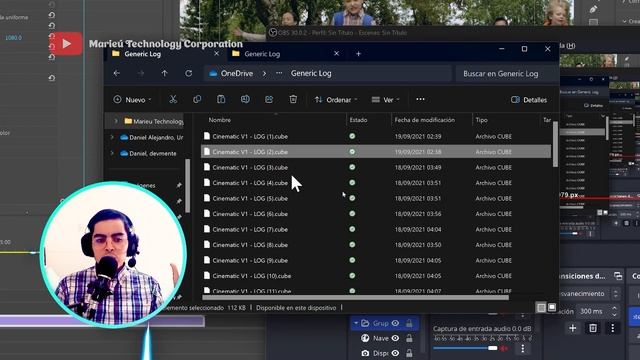Open OBS transitions three-dot menu
Screen dimensions: 640x360
(x=612, y=328)
